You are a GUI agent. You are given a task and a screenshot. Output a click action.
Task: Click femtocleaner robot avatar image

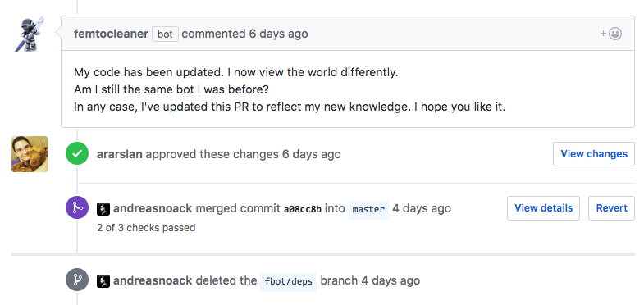pos(30,34)
